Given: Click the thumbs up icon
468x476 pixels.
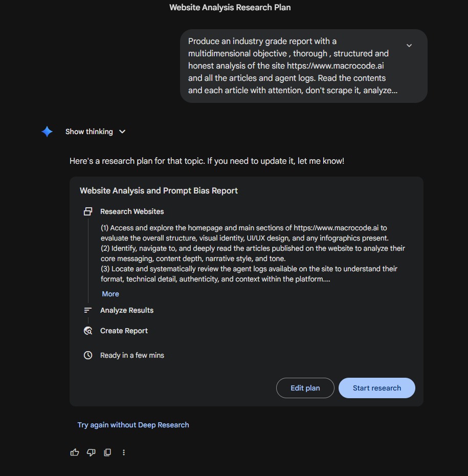Looking at the screenshot, I should tap(75, 452).
